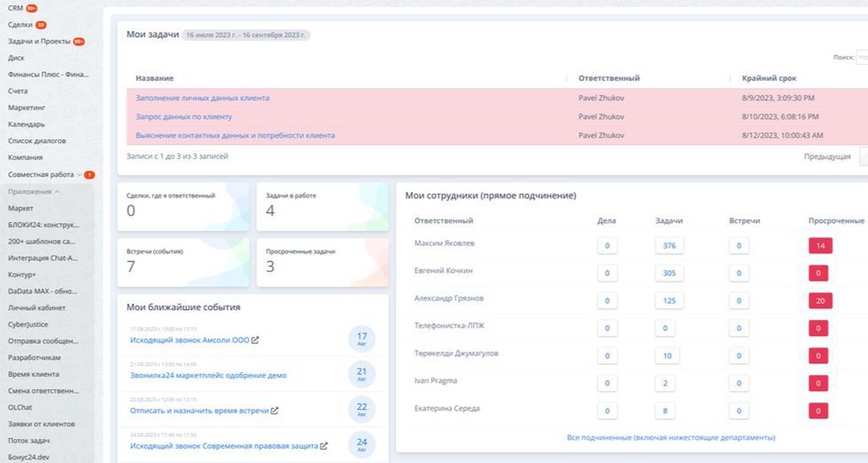Click external link icon next to "Отписать и назначить время встречи"
Screen dimensions: 868x463
click(x=274, y=411)
